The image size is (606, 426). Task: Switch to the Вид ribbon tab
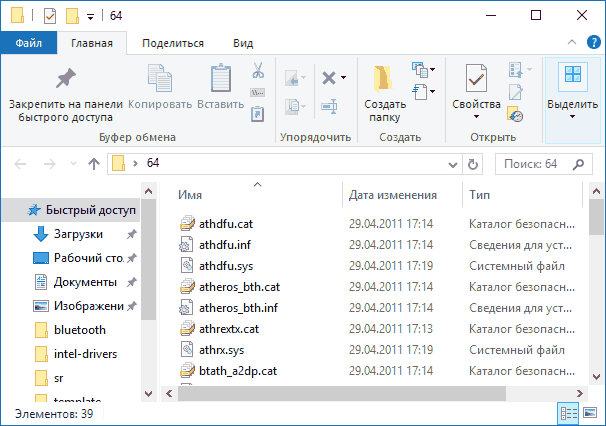click(243, 43)
